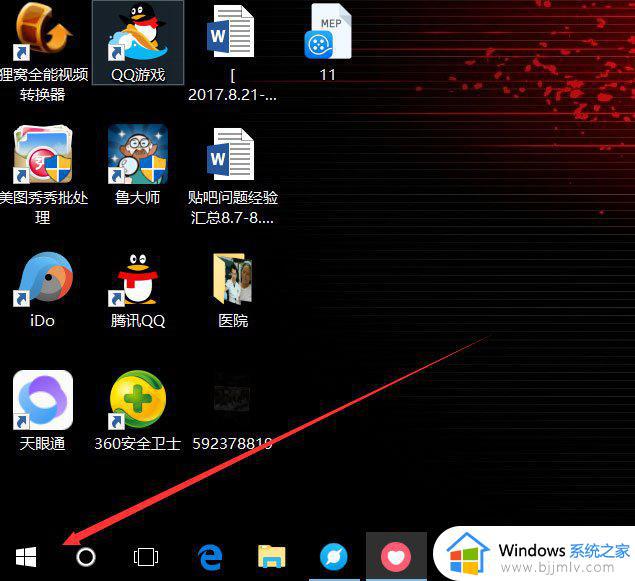The height and width of the screenshot is (581, 635).
Task: Open the Windows Start menu
Action: [x=26, y=557]
